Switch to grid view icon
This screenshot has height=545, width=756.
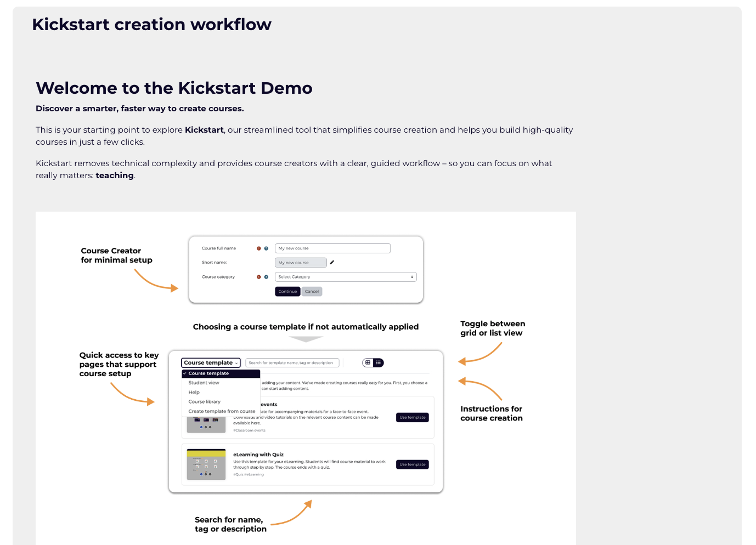point(368,362)
